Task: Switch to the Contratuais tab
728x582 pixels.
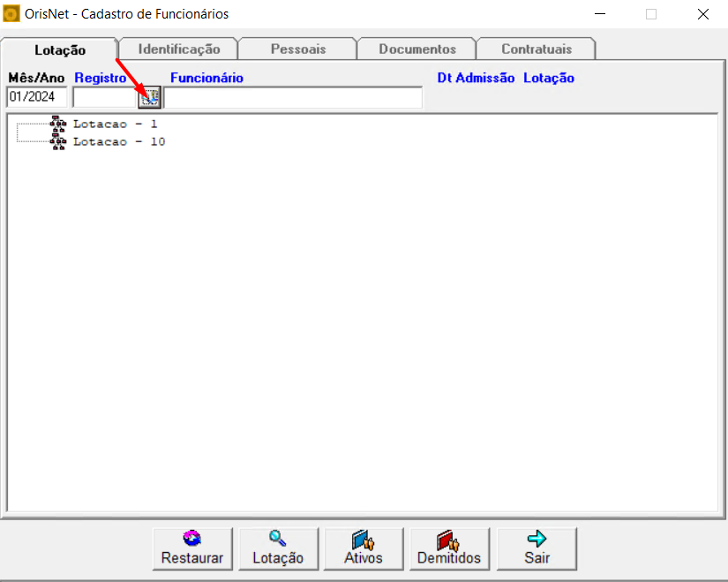Action: pyautogui.click(x=537, y=49)
